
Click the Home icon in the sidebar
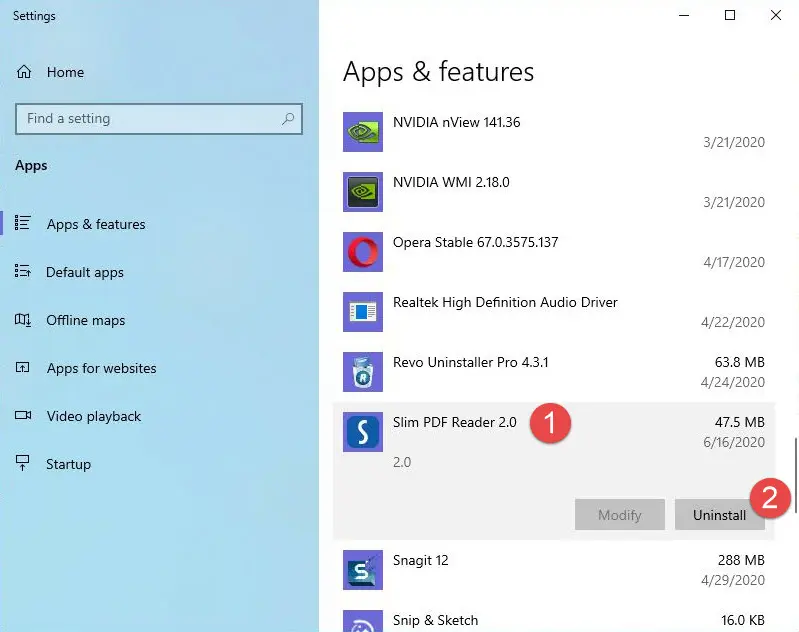click(24, 72)
